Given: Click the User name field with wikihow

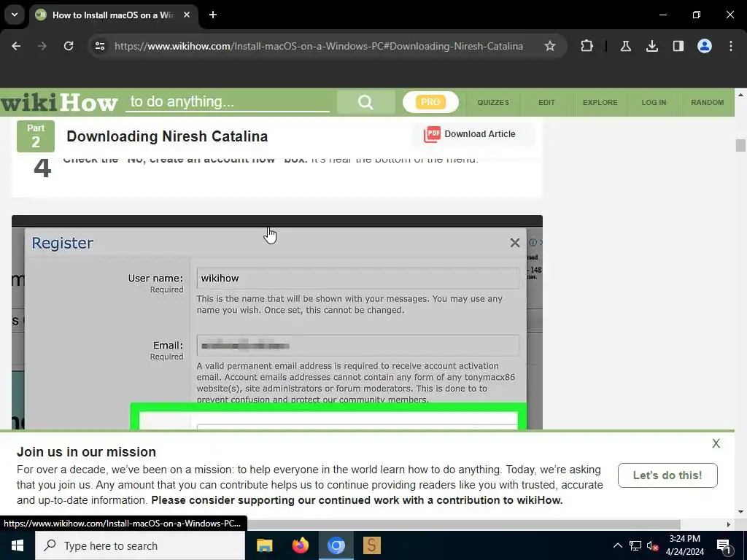Looking at the screenshot, I should (x=357, y=278).
